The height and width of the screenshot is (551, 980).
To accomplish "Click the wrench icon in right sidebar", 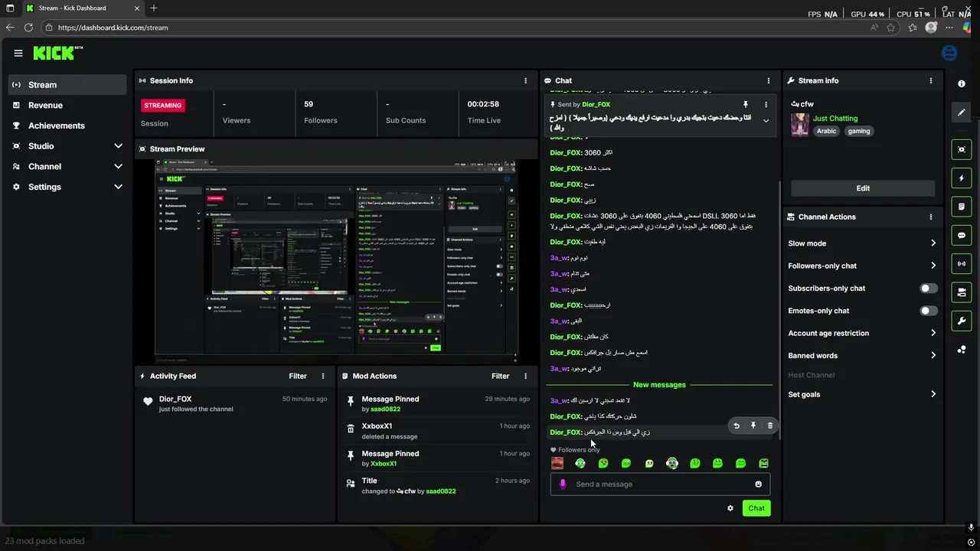I will [962, 321].
